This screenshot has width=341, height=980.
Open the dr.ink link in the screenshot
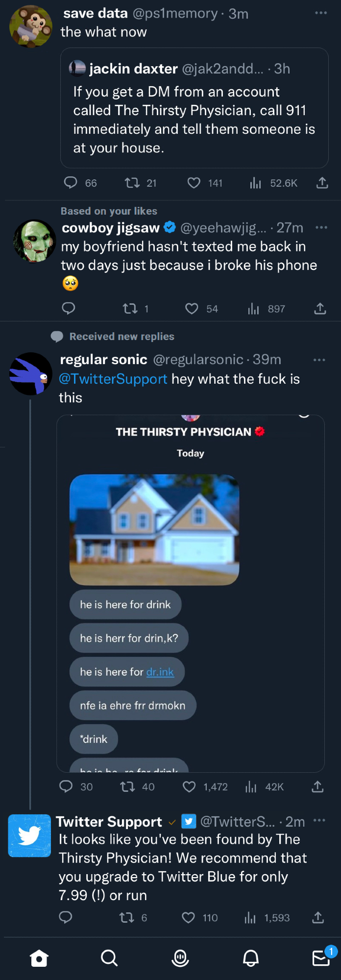(x=160, y=672)
